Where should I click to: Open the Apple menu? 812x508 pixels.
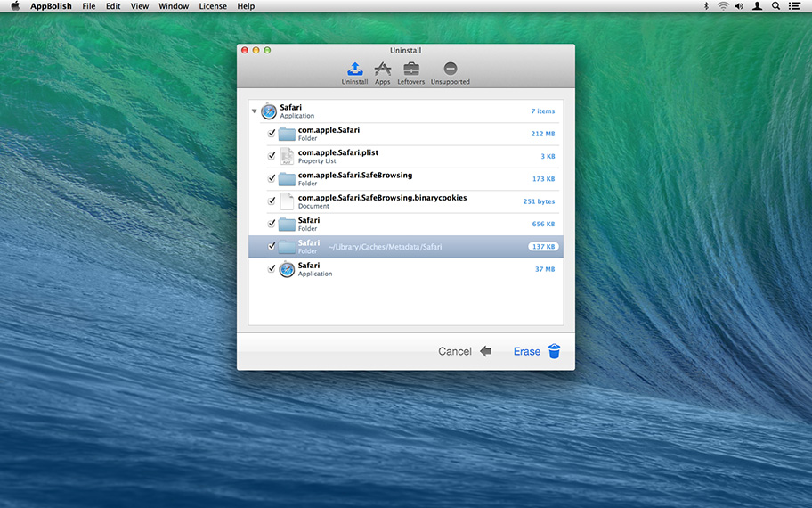pyautogui.click(x=15, y=6)
